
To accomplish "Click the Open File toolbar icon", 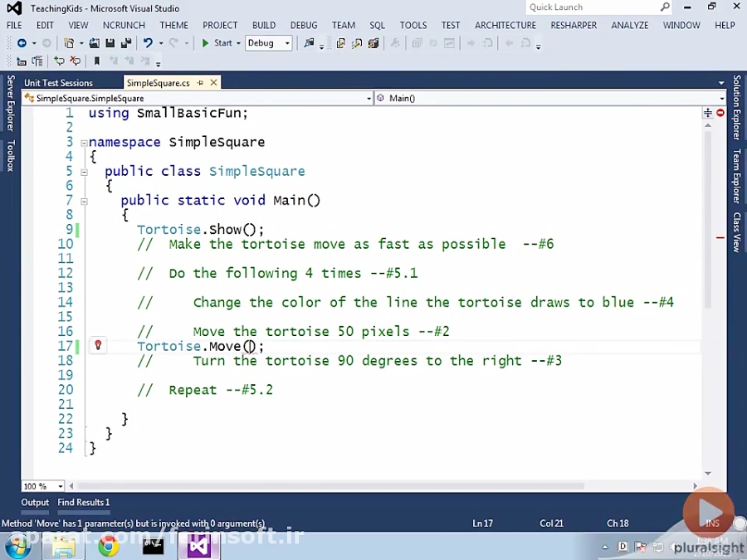I will point(95,43).
